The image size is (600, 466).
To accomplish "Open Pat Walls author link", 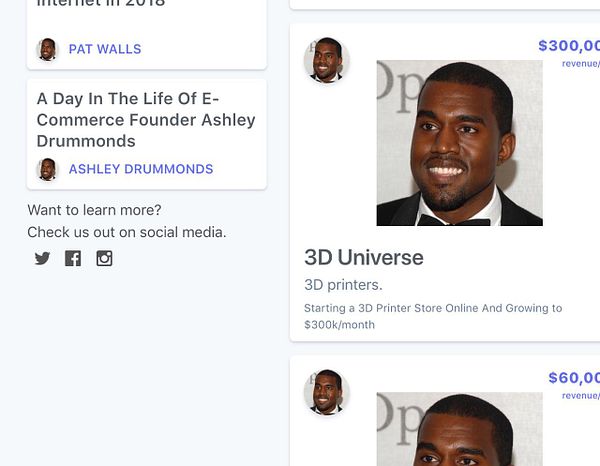I will point(105,49).
